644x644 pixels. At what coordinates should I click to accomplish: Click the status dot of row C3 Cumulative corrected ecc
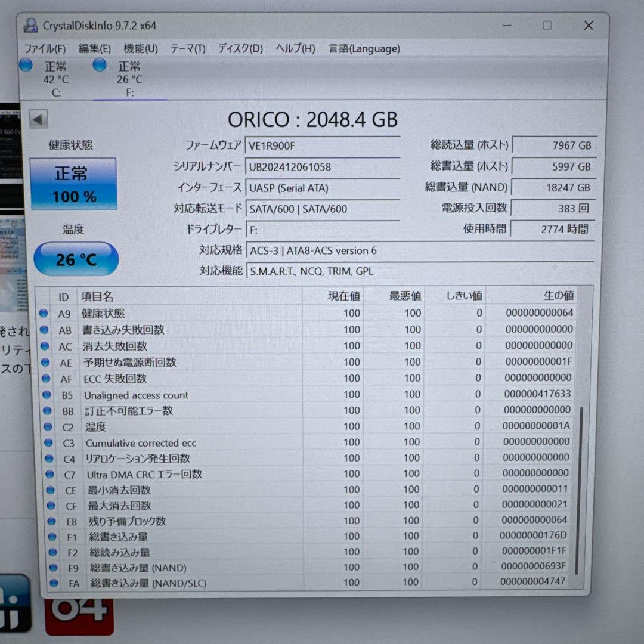[48, 442]
